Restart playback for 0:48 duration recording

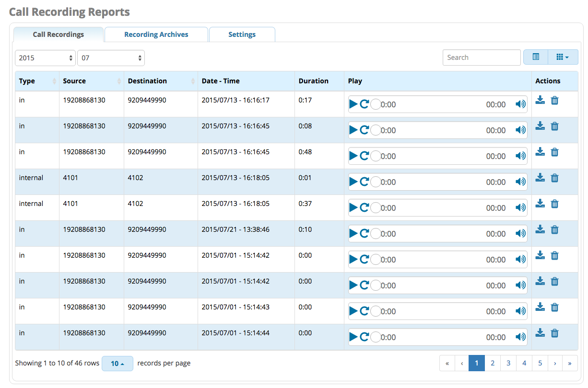(x=365, y=156)
